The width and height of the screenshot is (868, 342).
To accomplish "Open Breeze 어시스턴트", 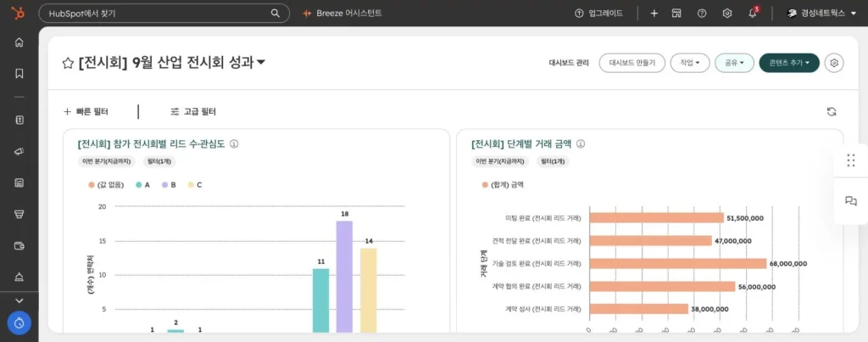I will pos(342,14).
